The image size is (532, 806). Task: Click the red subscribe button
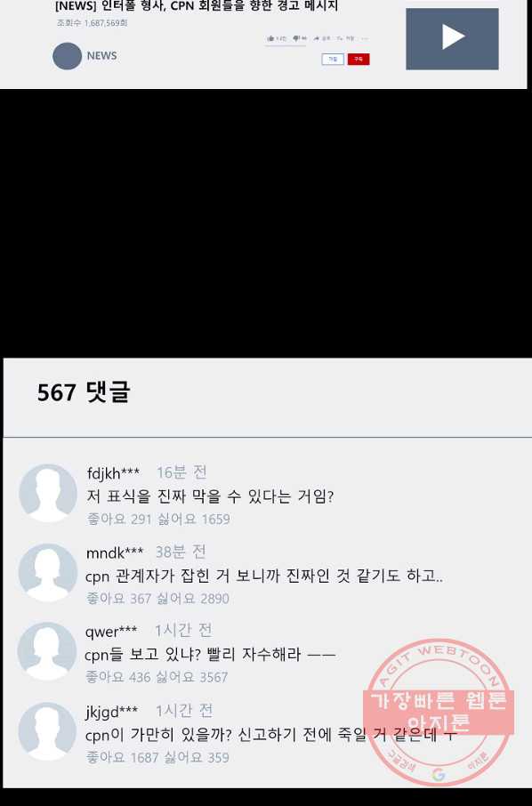[359, 59]
